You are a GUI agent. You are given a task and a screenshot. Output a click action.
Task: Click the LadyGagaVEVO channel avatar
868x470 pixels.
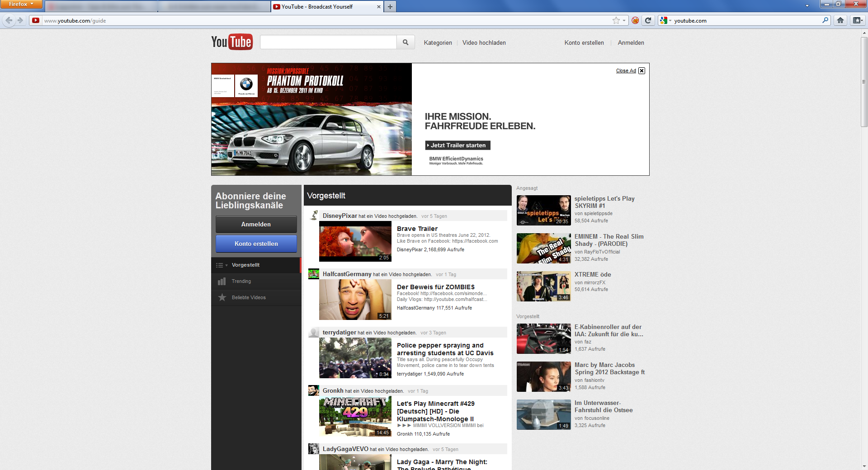(314, 449)
